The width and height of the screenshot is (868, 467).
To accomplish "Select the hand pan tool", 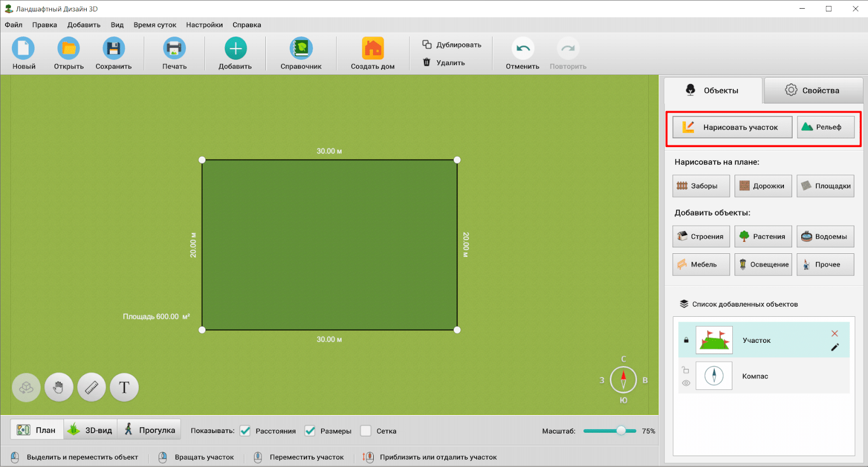I will [x=59, y=387].
